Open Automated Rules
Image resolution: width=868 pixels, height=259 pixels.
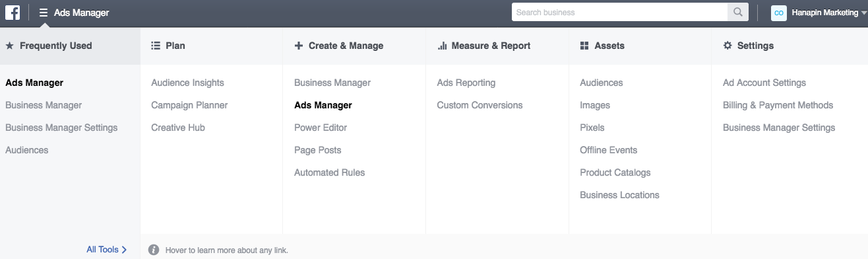pyautogui.click(x=330, y=172)
